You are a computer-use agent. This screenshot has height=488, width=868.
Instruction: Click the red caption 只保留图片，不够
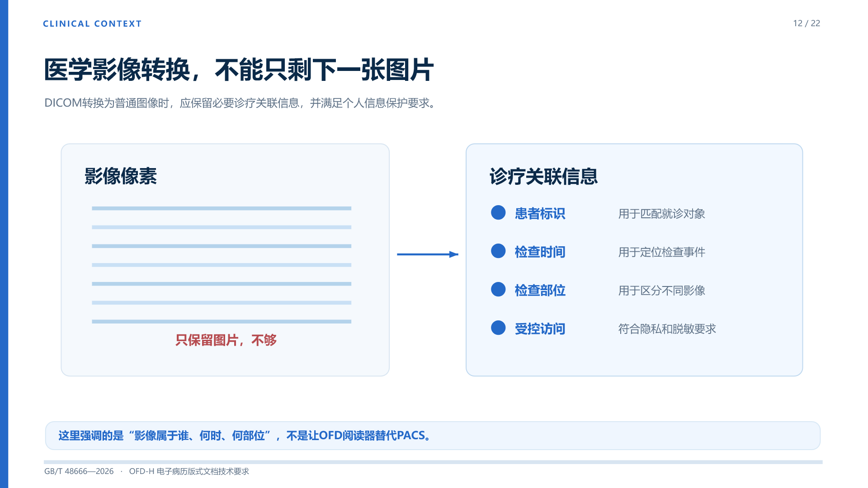[226, 340]
